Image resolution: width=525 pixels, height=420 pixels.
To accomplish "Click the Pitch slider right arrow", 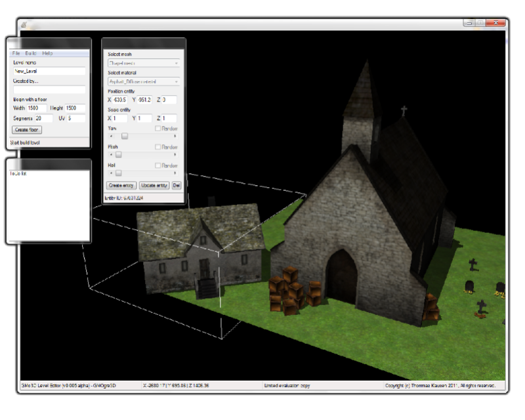I will (x=175, y=155).
